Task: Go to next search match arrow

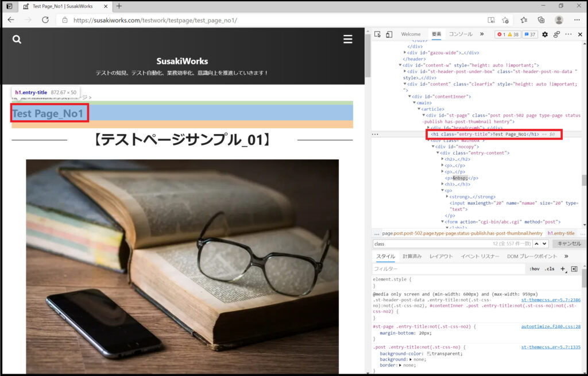Action: point(544,244)
